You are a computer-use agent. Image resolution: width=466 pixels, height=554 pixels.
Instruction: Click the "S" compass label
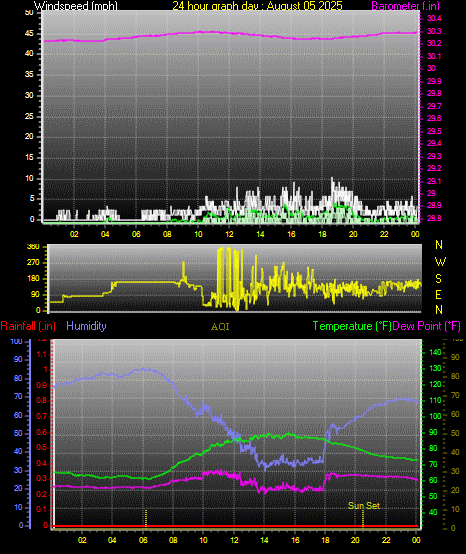click(x=438, y=279)
